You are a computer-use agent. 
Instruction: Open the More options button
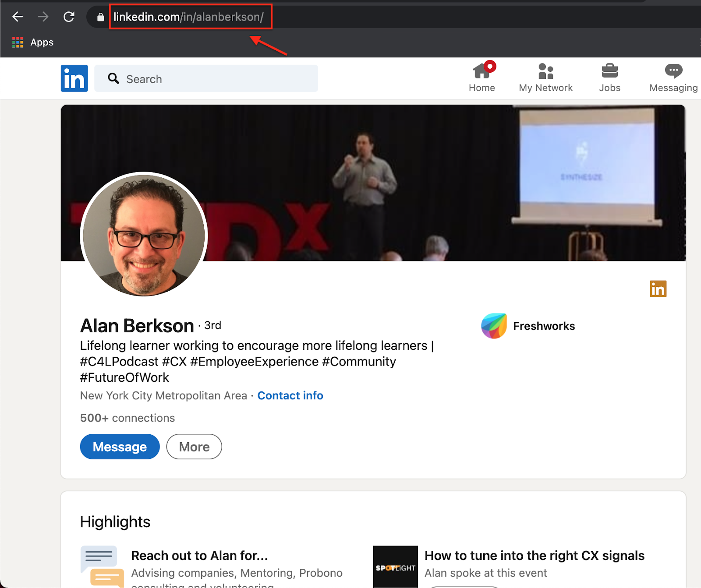(x=194, y=447)
